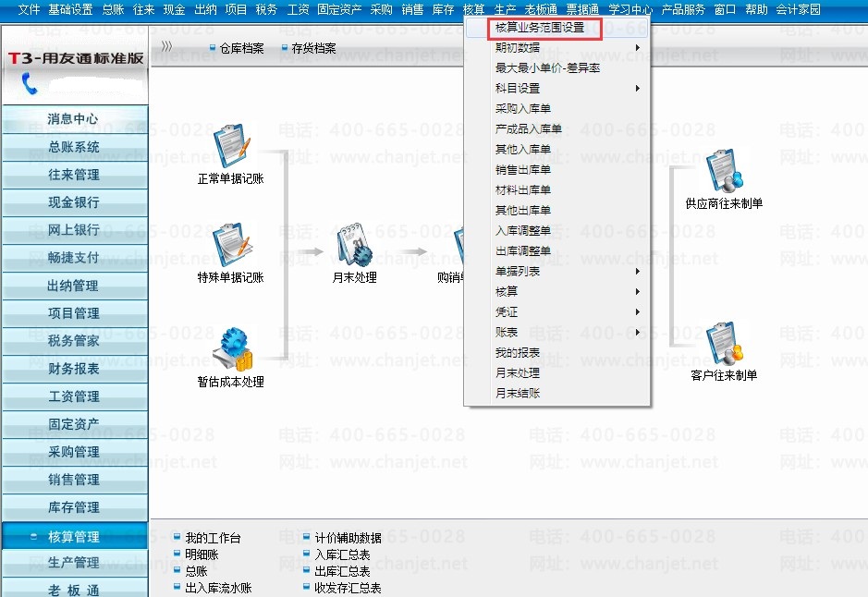Open 库存管理 in the sidebar
The height and width of the screenshot is (597, 868).
[x=75, y=507]
